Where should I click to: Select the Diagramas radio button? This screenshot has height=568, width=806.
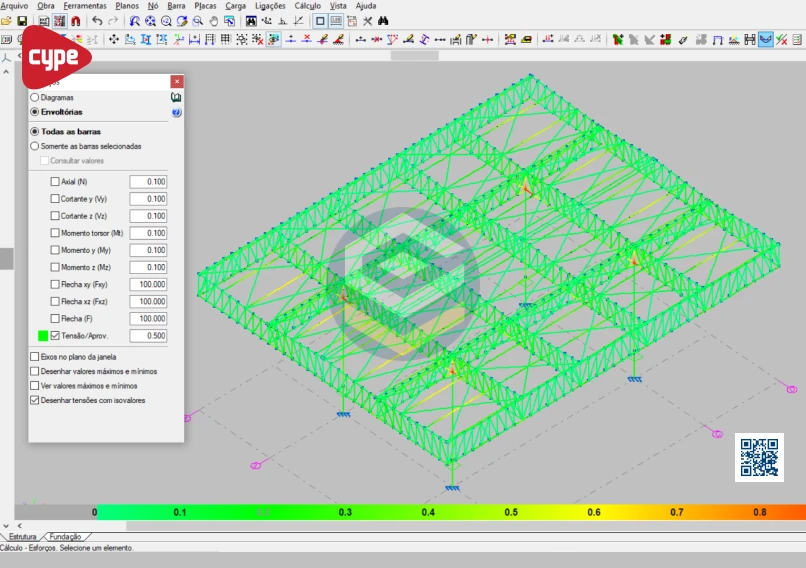click(35, 98)
